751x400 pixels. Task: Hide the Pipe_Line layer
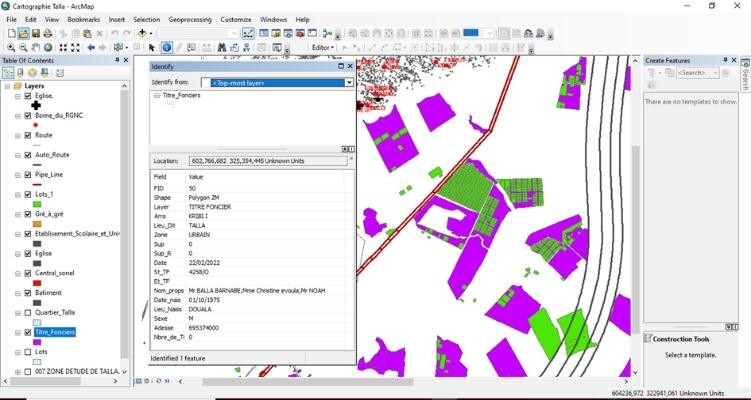[x=27, y=175]
